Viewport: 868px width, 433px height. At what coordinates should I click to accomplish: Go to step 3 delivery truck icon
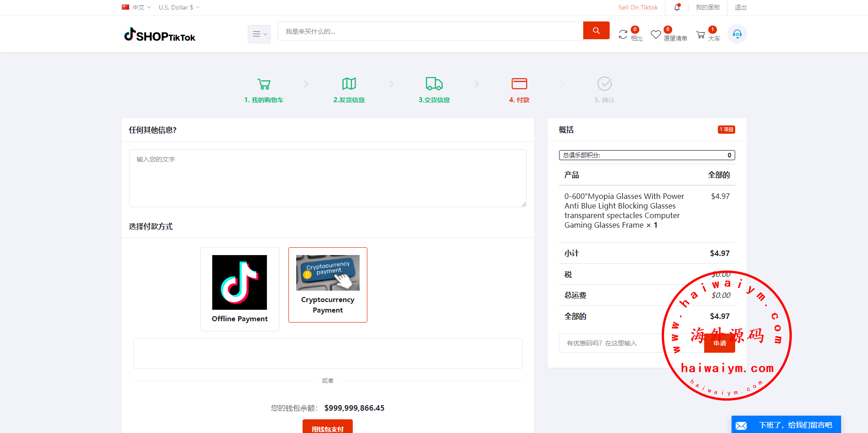pyautogui.click(x=434, y=84)
